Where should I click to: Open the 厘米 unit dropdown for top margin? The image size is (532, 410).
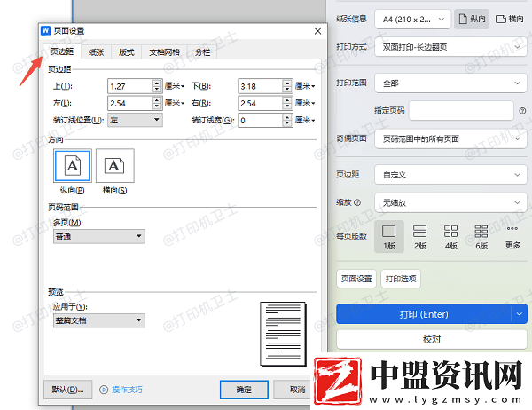click(x=175, y=86)
